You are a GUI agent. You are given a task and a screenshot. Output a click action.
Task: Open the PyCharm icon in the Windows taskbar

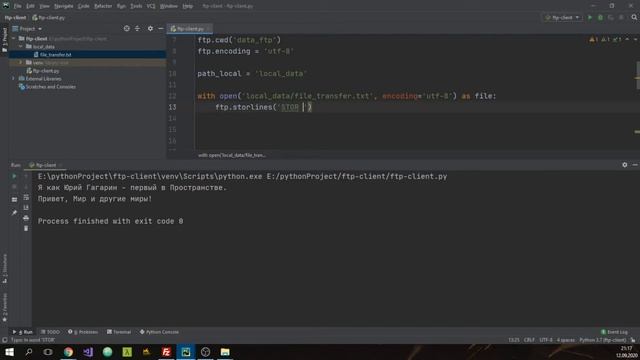(x=186, y=352)
